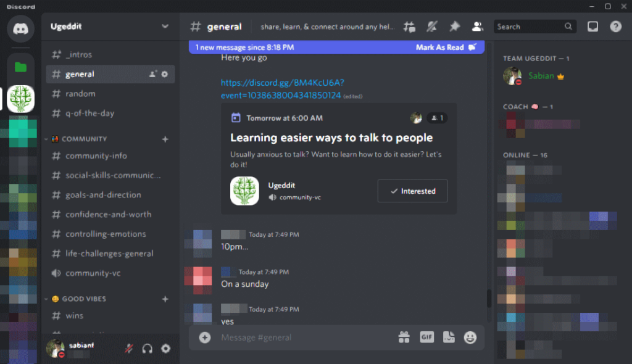Toggle channel notification settings bell
The height and width of the screenshot is (364, 632).
pyautogui.click(x=431, y=27)
